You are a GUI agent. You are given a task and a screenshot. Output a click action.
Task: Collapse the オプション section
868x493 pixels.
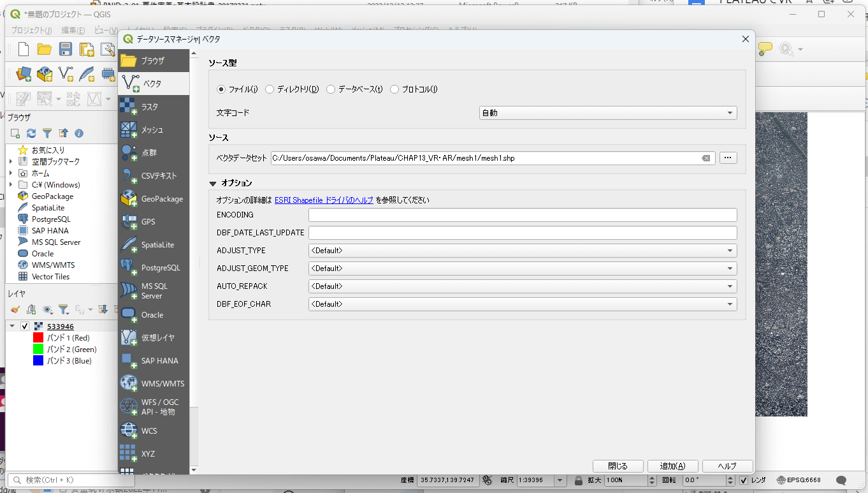[x=213, y=183]
